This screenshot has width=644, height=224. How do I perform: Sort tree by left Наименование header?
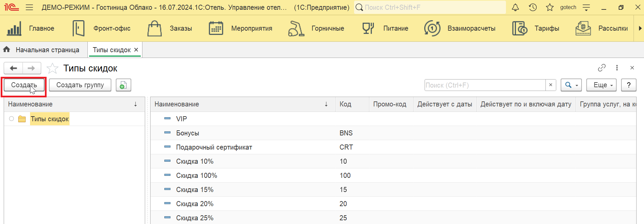pos(74,104)
